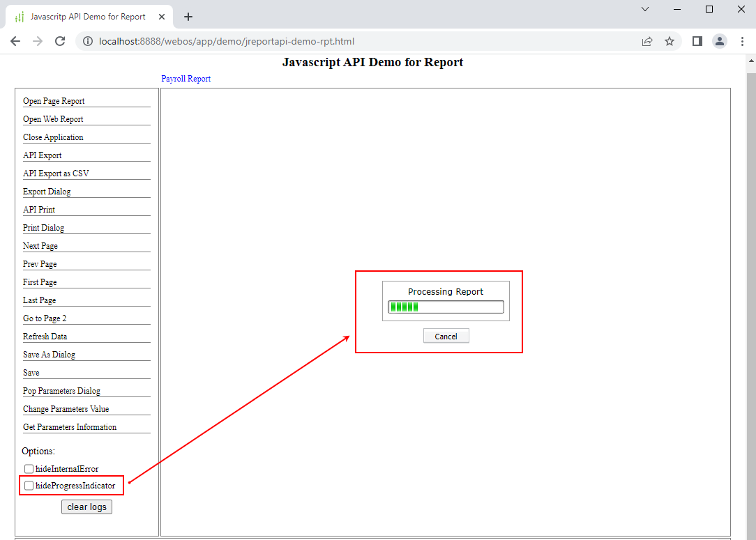Check the hideProgressIndicator option

pos(29,486)
